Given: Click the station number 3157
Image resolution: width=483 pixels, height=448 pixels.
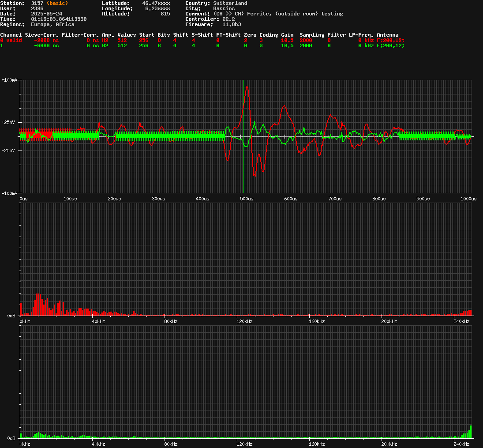Looking at the screenshot, I should 37,3.
